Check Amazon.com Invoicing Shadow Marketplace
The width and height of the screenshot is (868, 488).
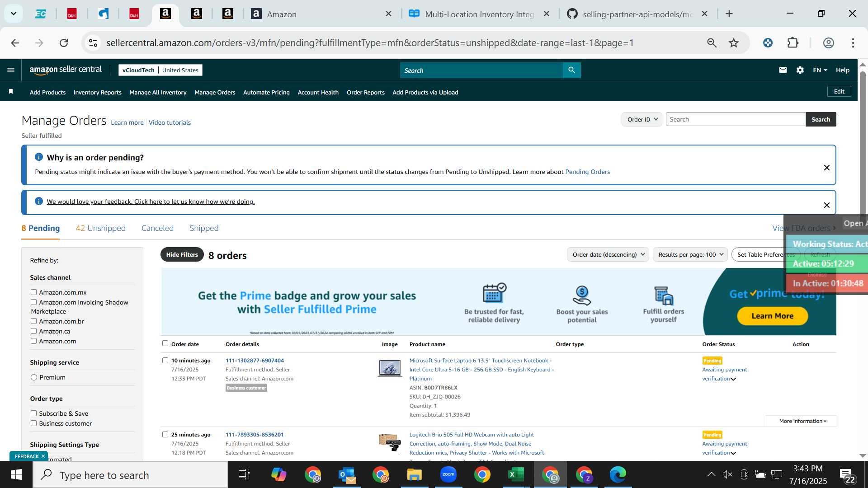click(33, 302)
